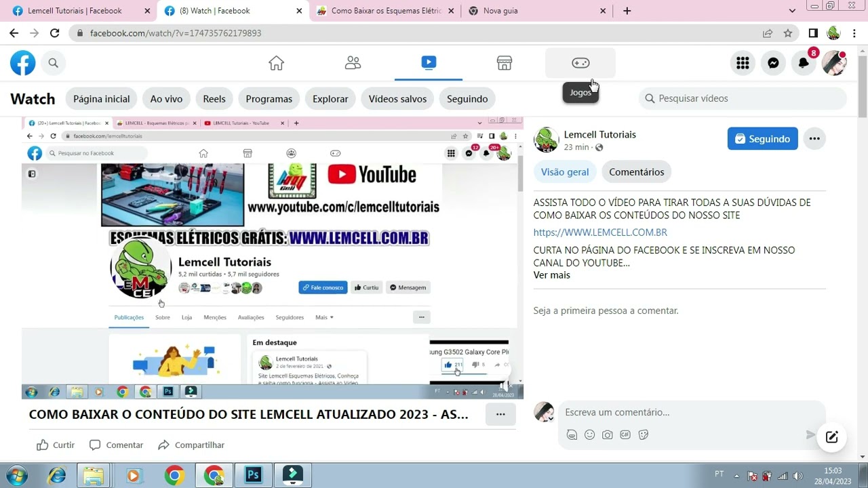Open Chrome side panel icon

(x=813, y=33)
